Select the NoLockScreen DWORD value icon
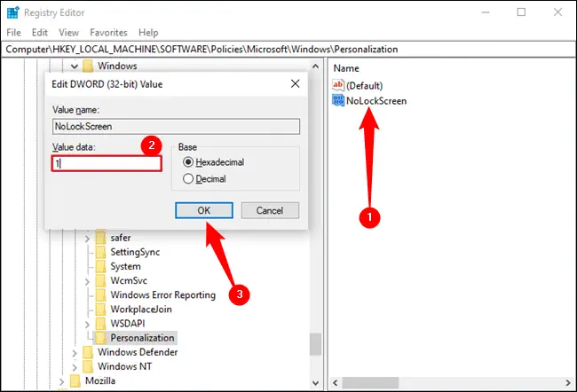Screen dimensions: 577x392 coord(338,100)
